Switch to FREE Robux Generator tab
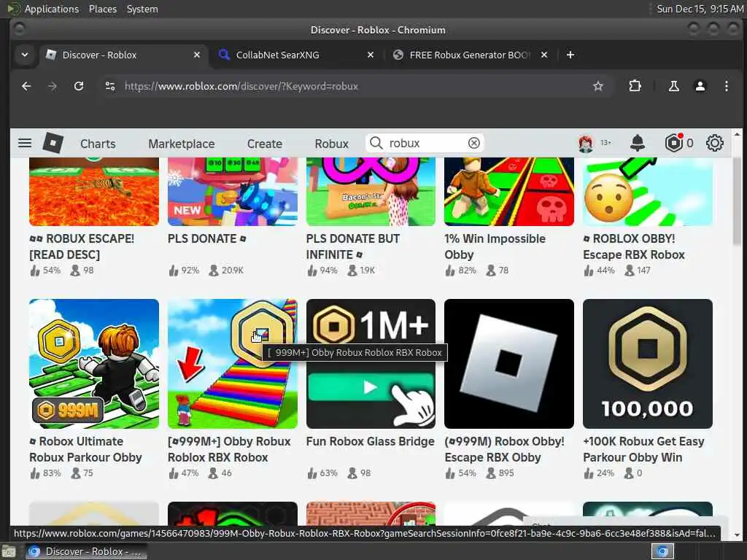 [x=469, y=55]
